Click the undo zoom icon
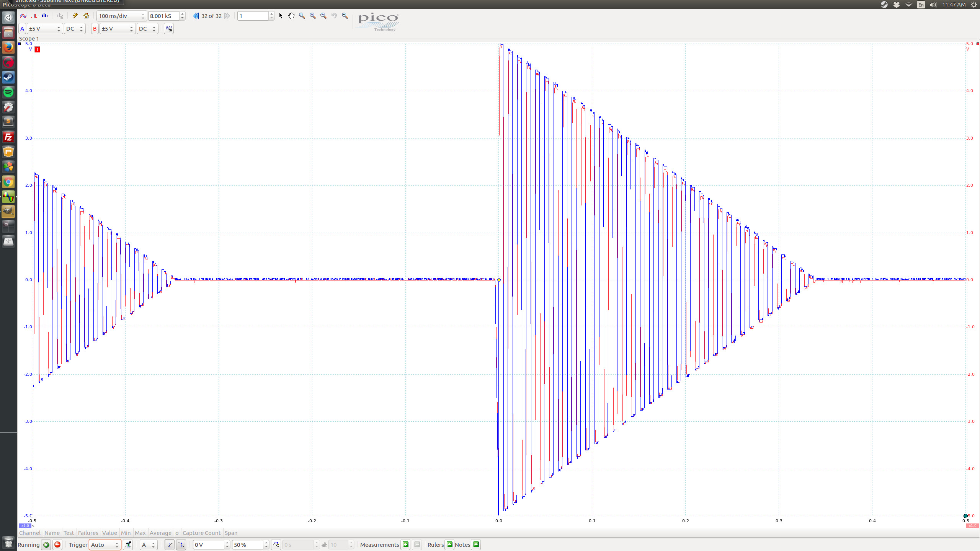980x551 pixels. [x=334, y=16]
